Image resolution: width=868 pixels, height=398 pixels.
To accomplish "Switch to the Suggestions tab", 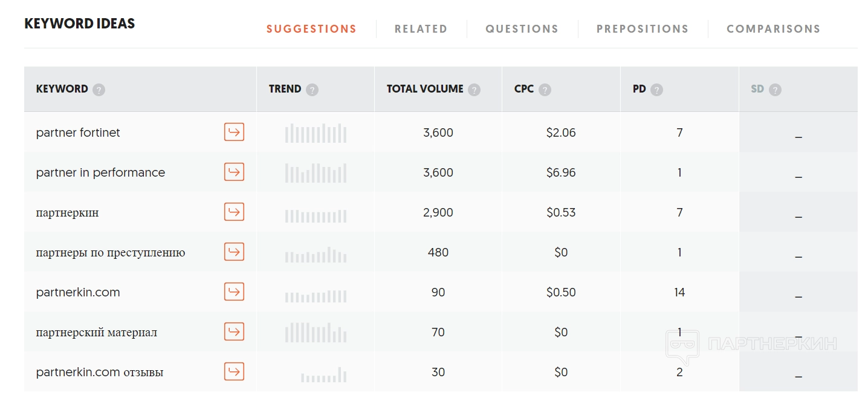I will tap(311, 29).
